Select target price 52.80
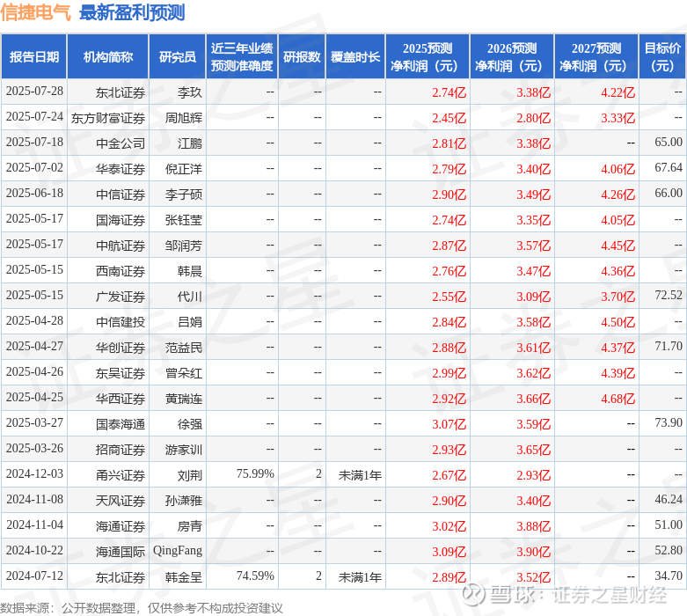This screenshot has width=687, height=616. [x=669, y=550]
